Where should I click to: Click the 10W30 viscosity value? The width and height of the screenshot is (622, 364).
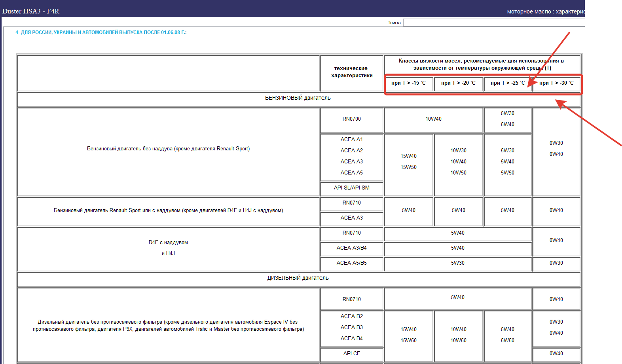pyautogui.click(x=458, y=150)
